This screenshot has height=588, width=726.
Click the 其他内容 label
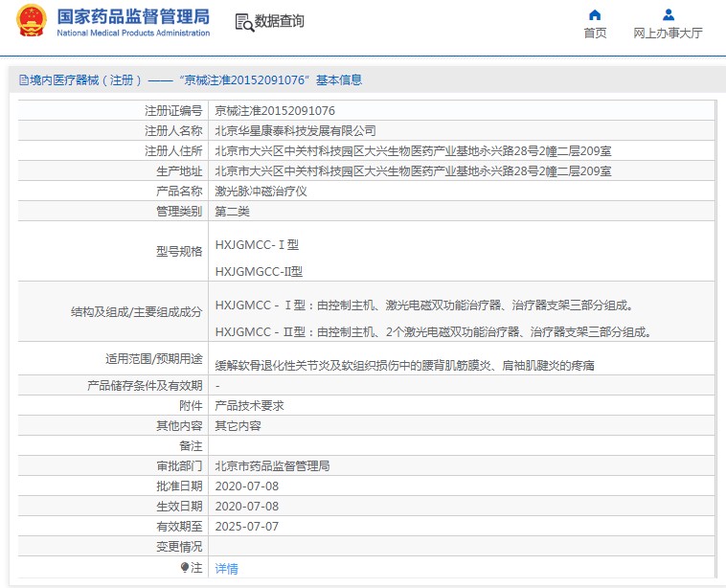pos(180,426)
